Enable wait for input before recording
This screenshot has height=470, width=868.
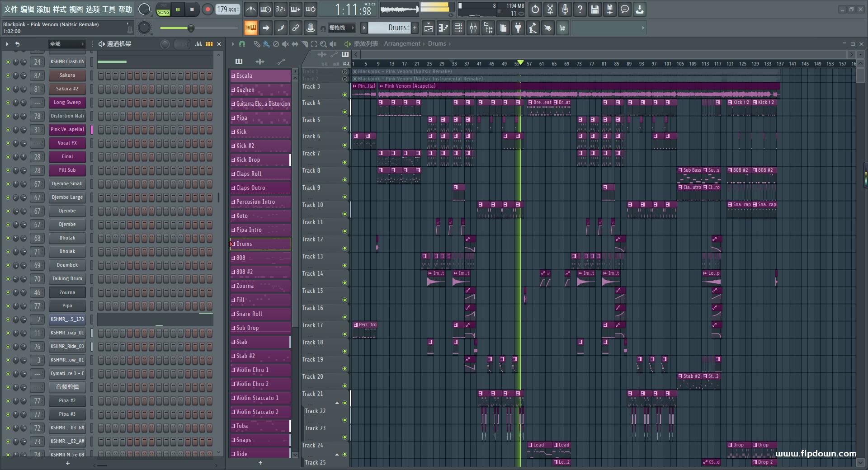[x=266, y=9]
